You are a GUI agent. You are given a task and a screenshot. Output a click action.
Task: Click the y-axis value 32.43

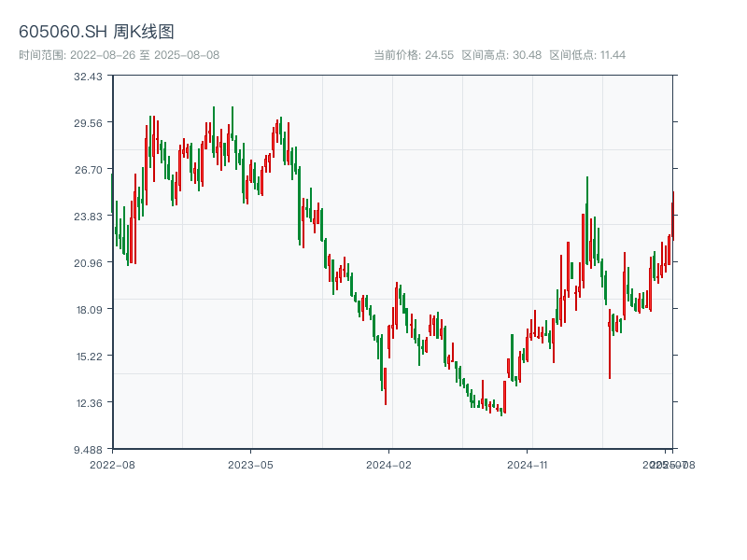[x=88, y=77]
